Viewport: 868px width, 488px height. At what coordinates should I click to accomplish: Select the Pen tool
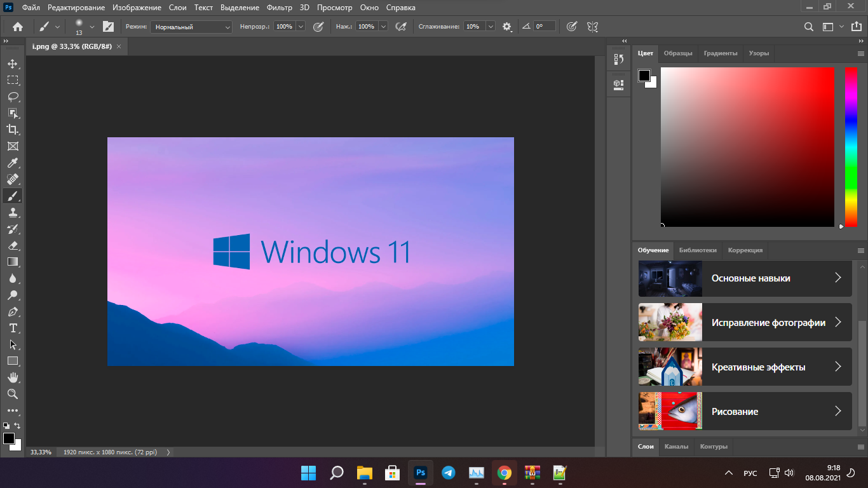coord(13,311)
